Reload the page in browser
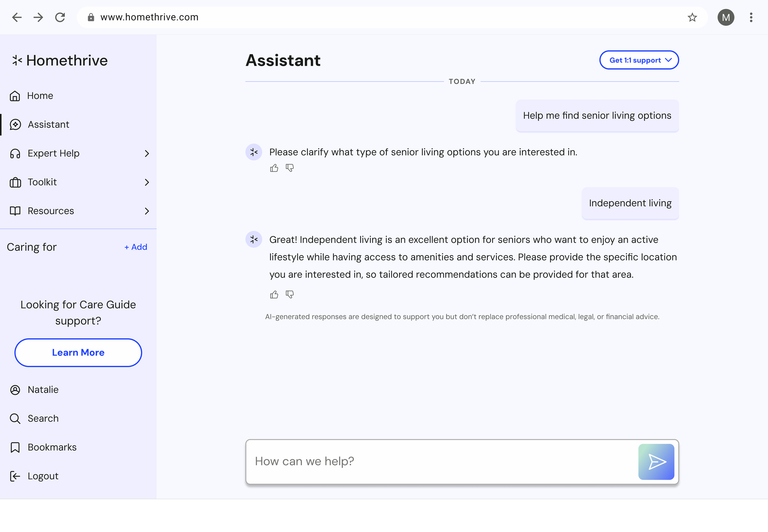Image resolution: width=768 pixels, height=532 pixels. pyautogui.click(x=60, y=17)
